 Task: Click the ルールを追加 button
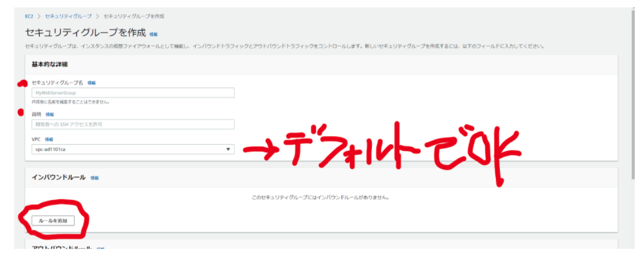tap(53, 221)
